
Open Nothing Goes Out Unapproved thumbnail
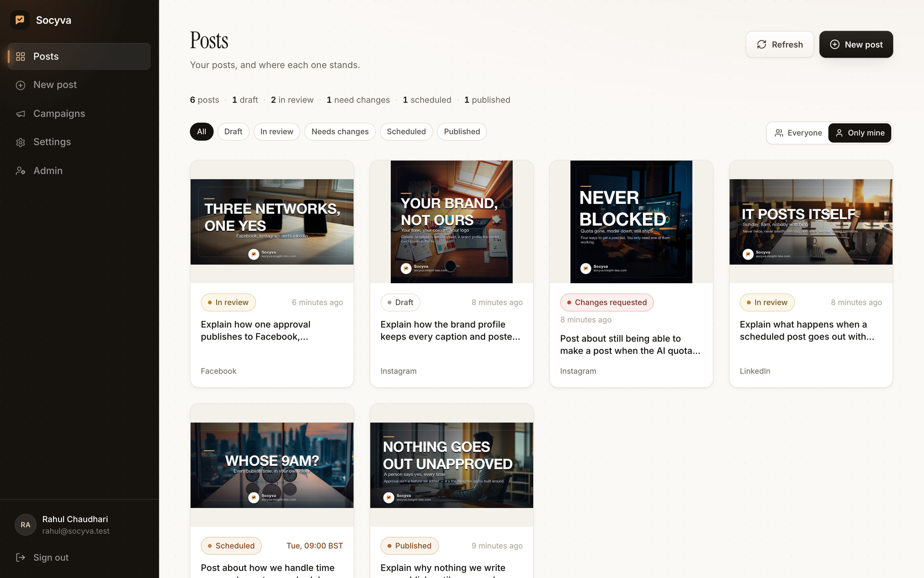tap(452, 465)
